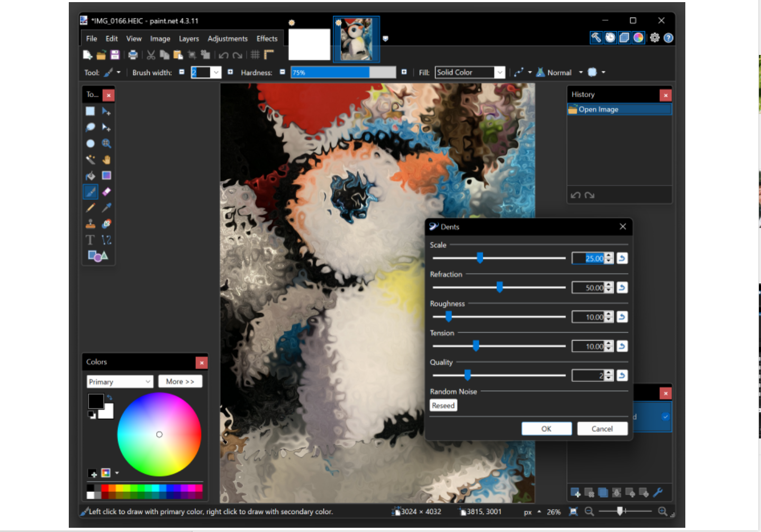
Task: Open the Adjustments menu
Action: [228, 38]
